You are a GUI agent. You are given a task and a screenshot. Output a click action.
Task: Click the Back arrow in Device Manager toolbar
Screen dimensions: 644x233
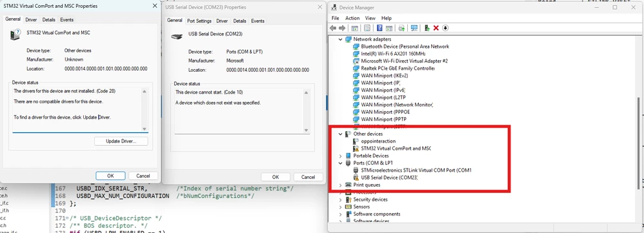(333, 28)
